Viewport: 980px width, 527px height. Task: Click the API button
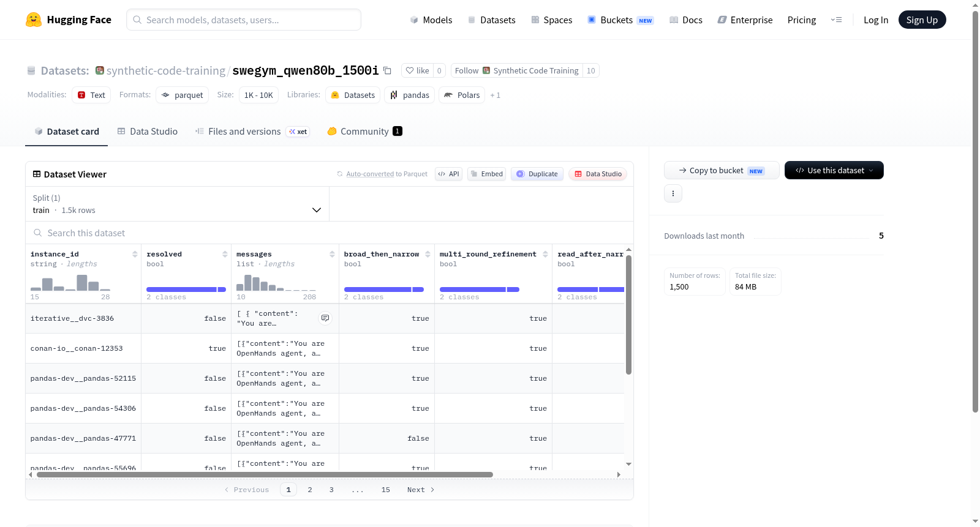tap(448, 174)
